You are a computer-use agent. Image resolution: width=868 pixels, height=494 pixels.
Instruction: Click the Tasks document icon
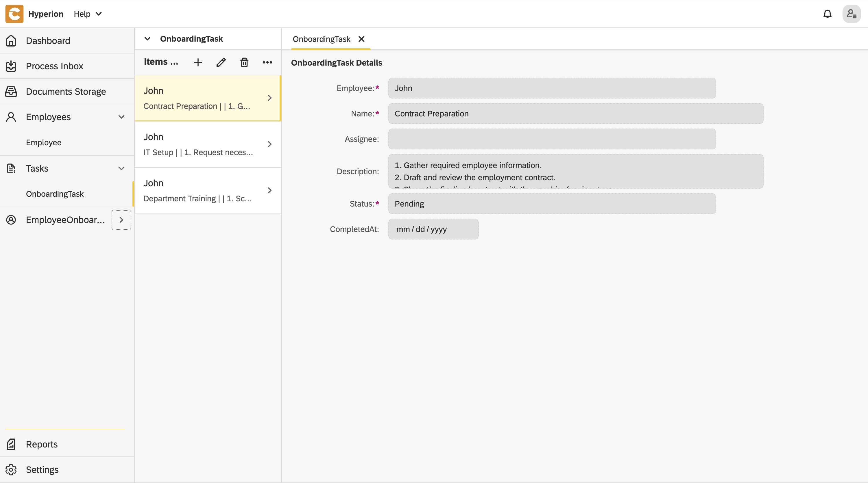pyautogui.click(x=11, y=168)
